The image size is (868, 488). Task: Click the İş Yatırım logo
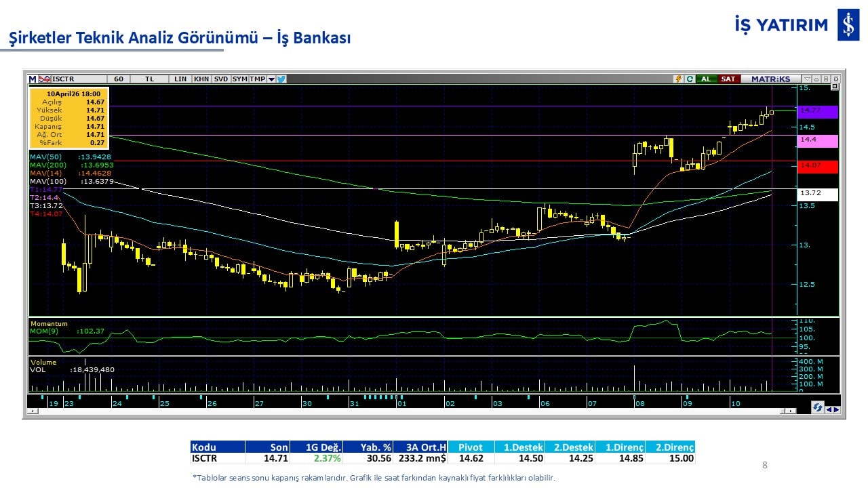coord(796,25)
